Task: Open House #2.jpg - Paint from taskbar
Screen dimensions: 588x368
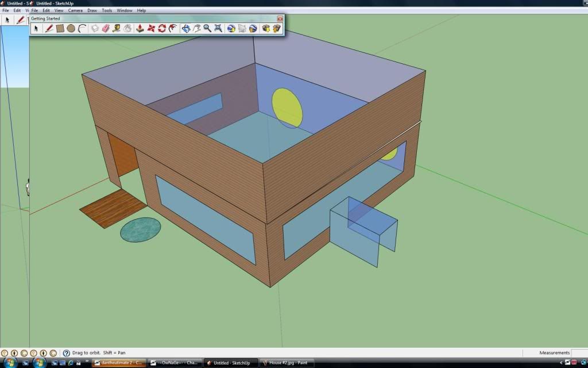Action: click(x=287, y=363)
